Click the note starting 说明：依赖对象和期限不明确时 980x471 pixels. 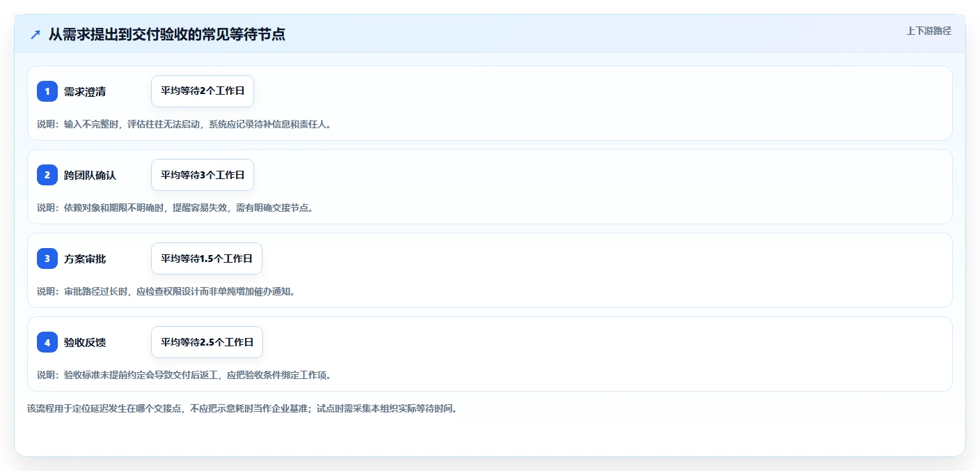pyautogui.click(x=175, y=208)
